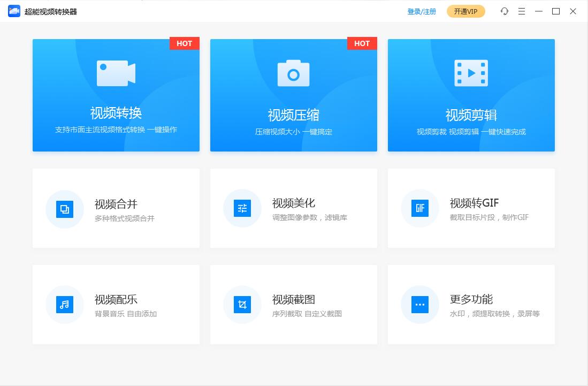
Task: Click the GIF icon for 视频转GIF
Action: coord(419,208)
